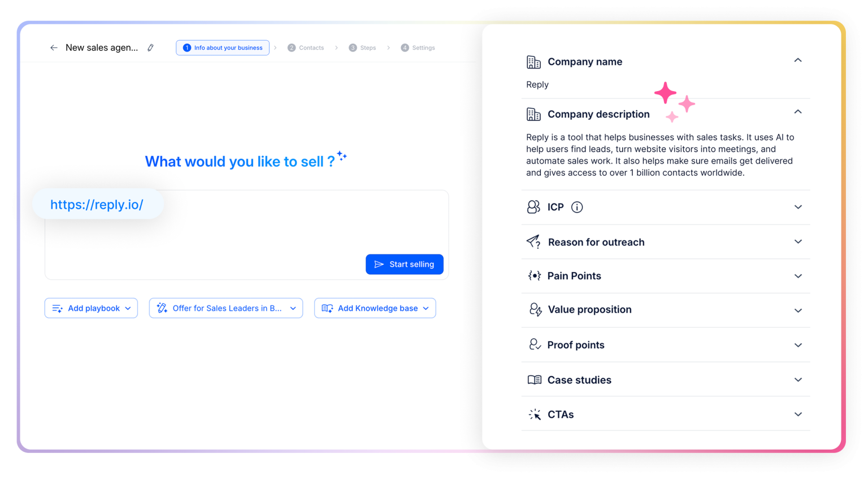
Task: Open the Add playbook dropdown
Action: point(91,308)
